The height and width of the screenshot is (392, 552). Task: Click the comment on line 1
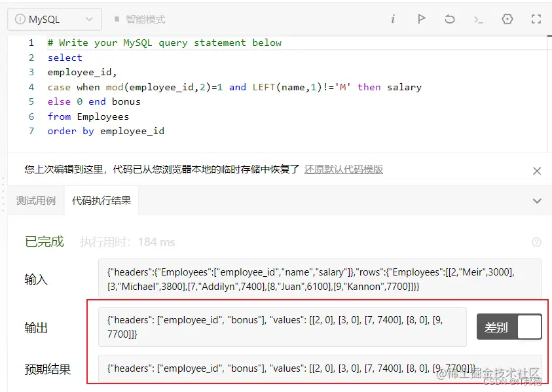[165, 43]
